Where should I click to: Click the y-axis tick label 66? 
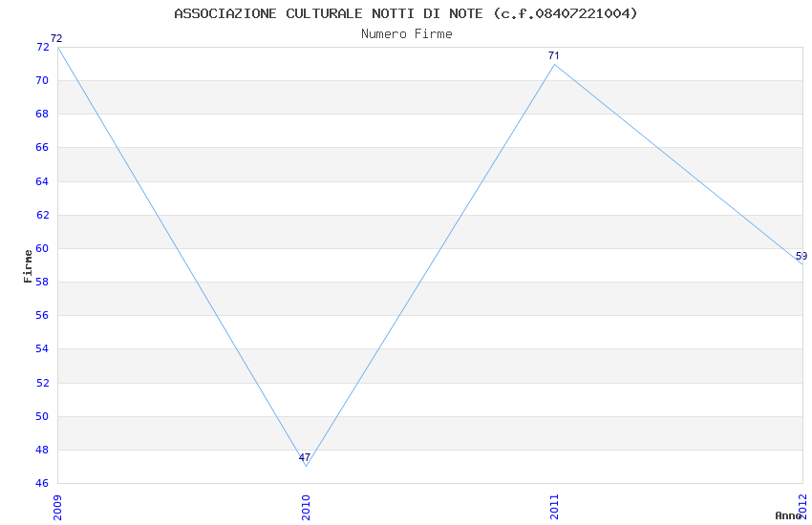click(x=42, y=147)
